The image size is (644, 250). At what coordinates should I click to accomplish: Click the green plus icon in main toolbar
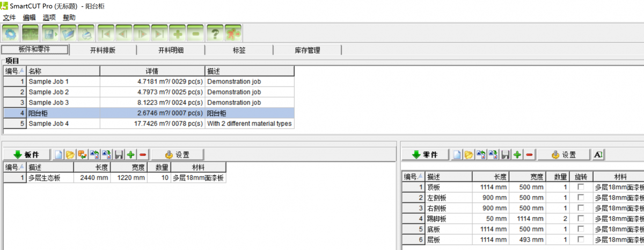(x=177, y=34)
